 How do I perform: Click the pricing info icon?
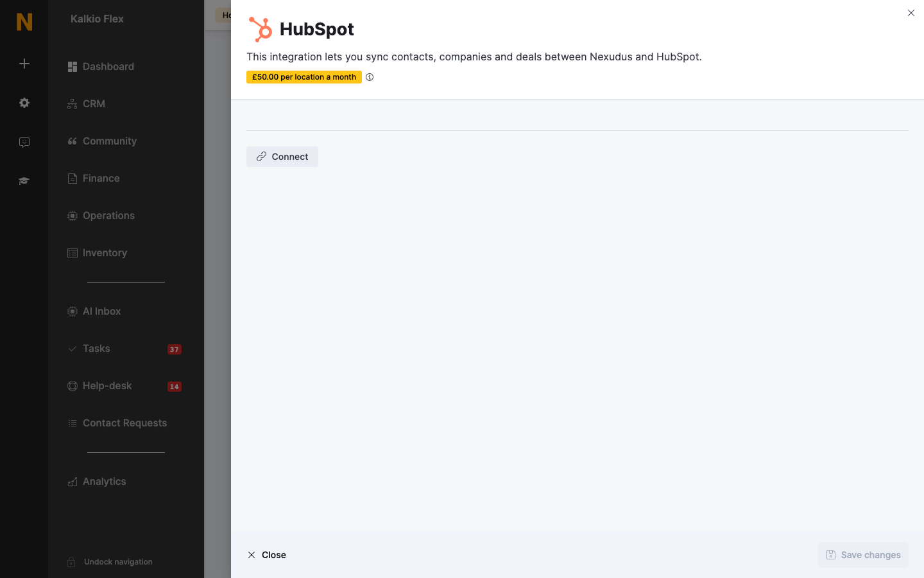coord(370,77)
